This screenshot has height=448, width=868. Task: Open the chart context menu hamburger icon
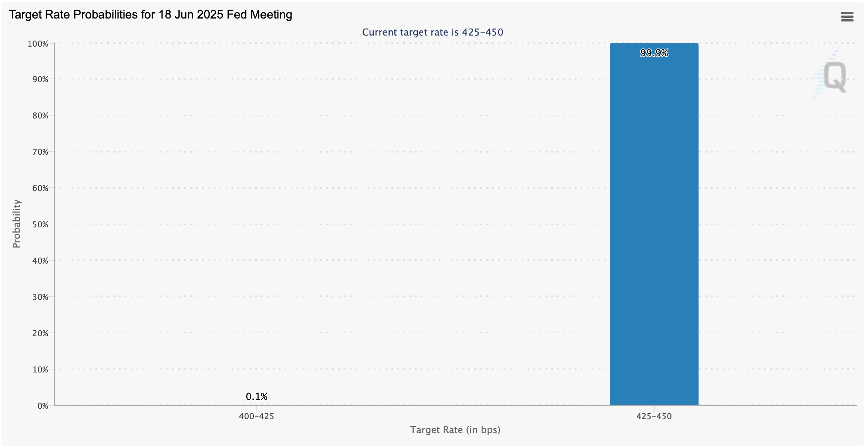pyautogui.click(x=847, y=17)
